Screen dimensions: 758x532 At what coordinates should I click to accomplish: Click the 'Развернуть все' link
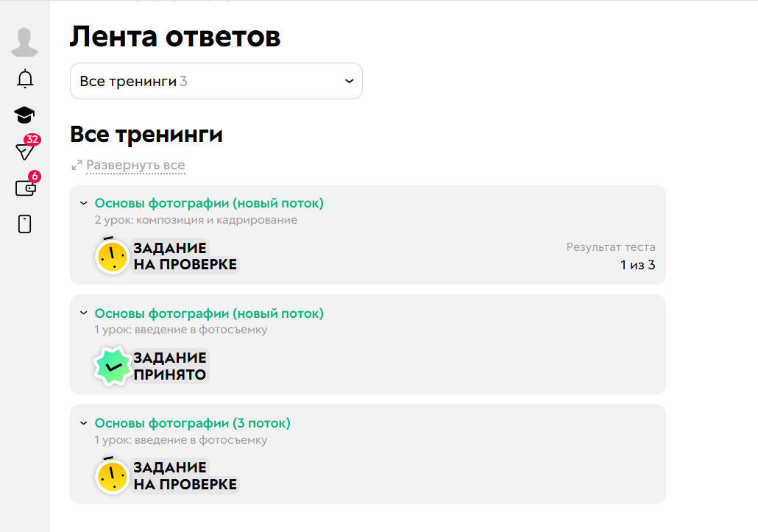coord(135,166)
